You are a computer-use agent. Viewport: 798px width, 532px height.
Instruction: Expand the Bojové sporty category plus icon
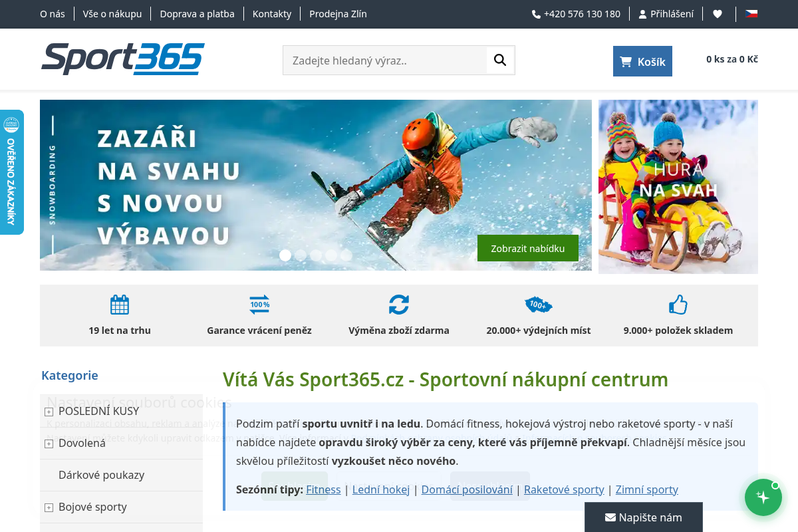coord(49,507)
